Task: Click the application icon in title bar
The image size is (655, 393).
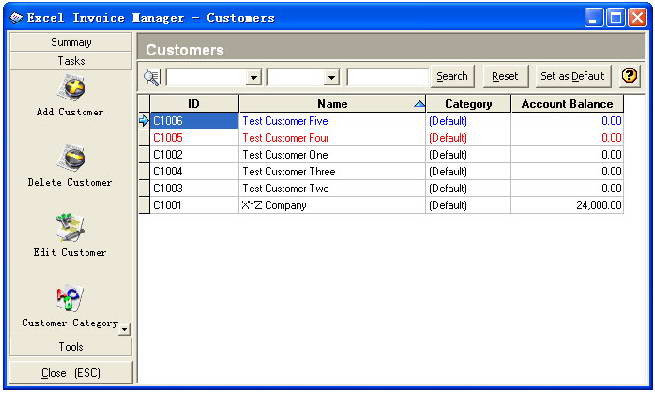Action: point(16,18)
